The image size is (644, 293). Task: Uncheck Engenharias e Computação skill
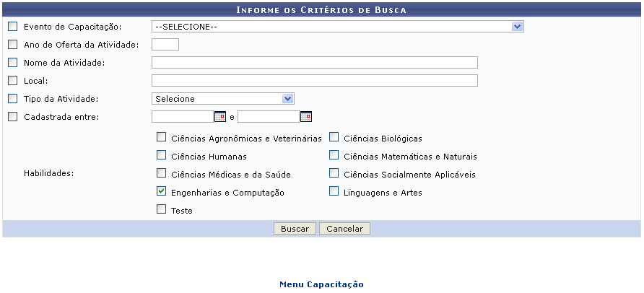162,193
